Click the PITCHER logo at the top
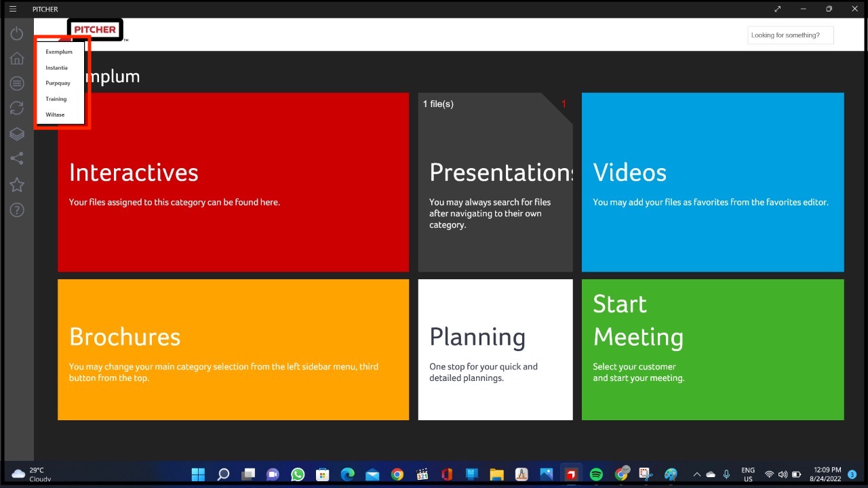 [95, 29]
